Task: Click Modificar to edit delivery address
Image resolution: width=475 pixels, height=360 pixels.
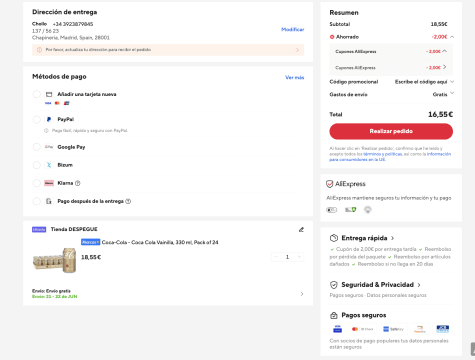Action: pyautogui.click(x=293, y=30)
